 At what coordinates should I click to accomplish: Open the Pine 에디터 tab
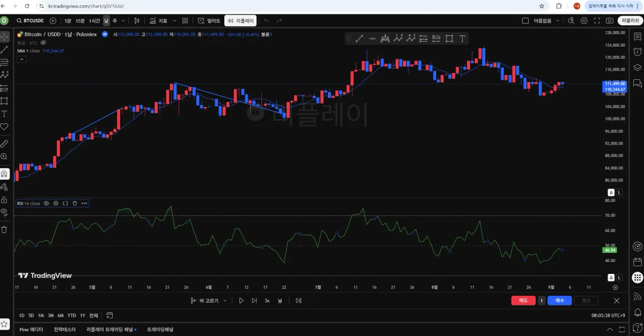point(31,330)
